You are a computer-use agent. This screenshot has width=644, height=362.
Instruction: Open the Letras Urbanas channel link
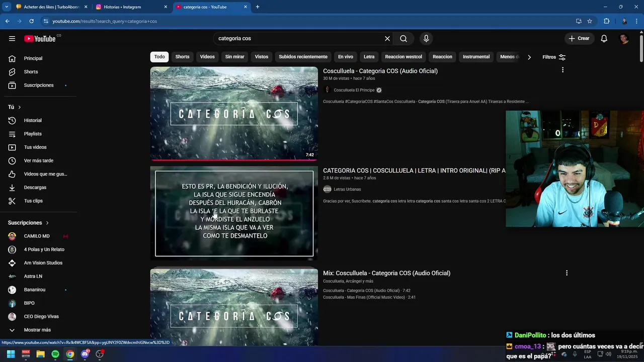coord(347,190)
